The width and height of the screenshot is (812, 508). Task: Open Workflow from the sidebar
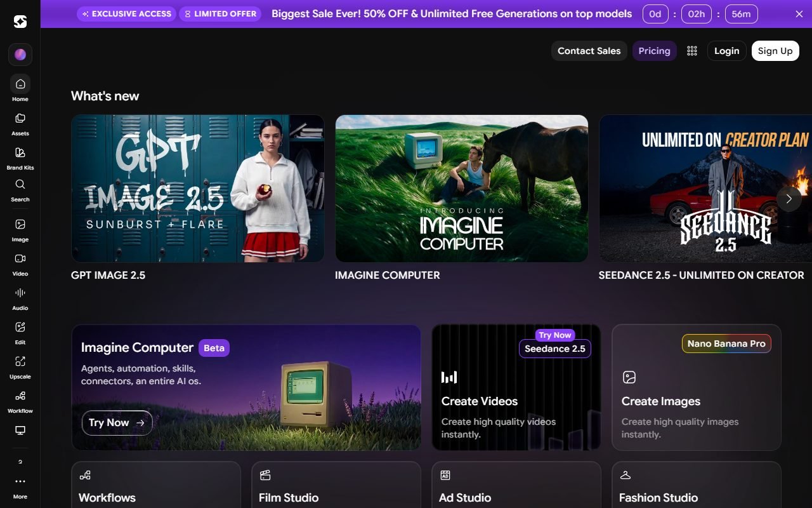(x=20, y=401)
